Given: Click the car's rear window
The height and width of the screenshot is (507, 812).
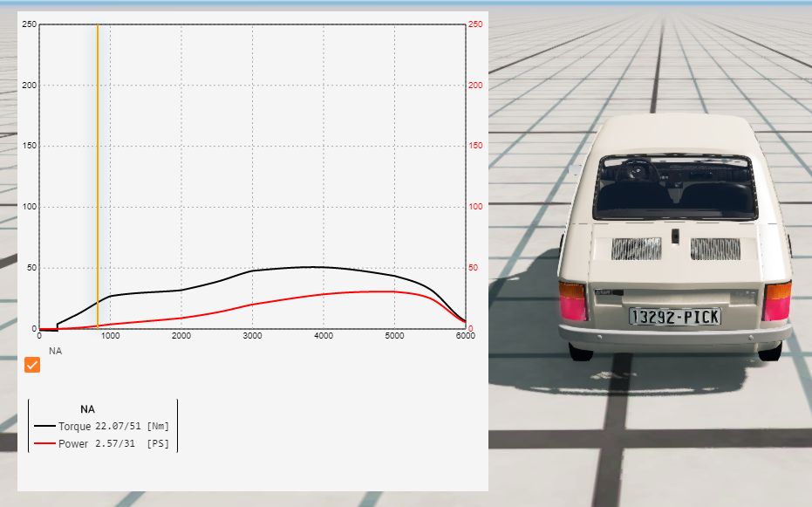Looking at the screenshot, I should tap(675, 188).
